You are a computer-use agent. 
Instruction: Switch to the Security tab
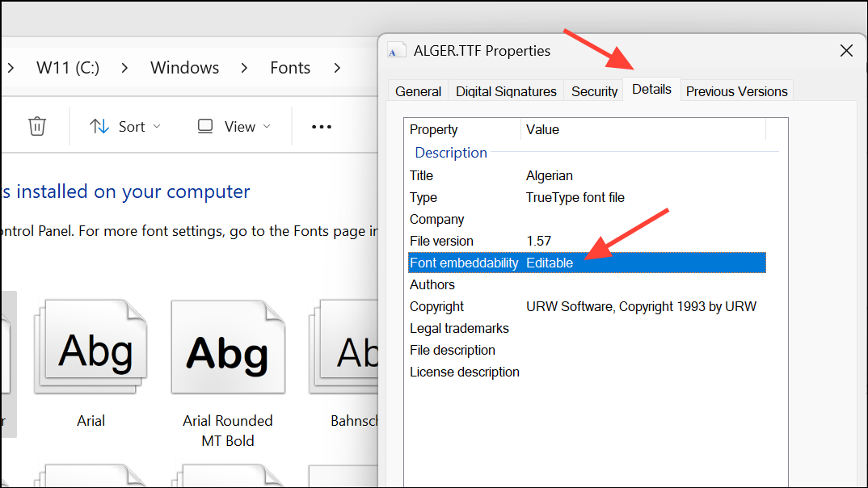[x=594, y=90]
